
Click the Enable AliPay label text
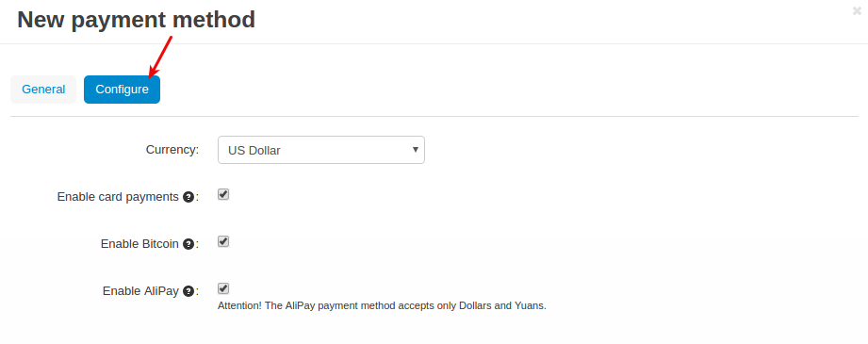140,291
